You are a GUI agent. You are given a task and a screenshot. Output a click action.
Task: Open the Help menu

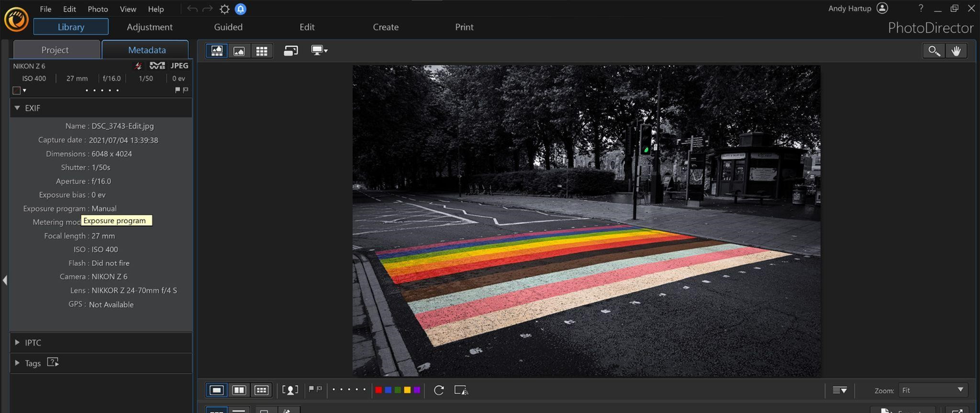[156, 9]
